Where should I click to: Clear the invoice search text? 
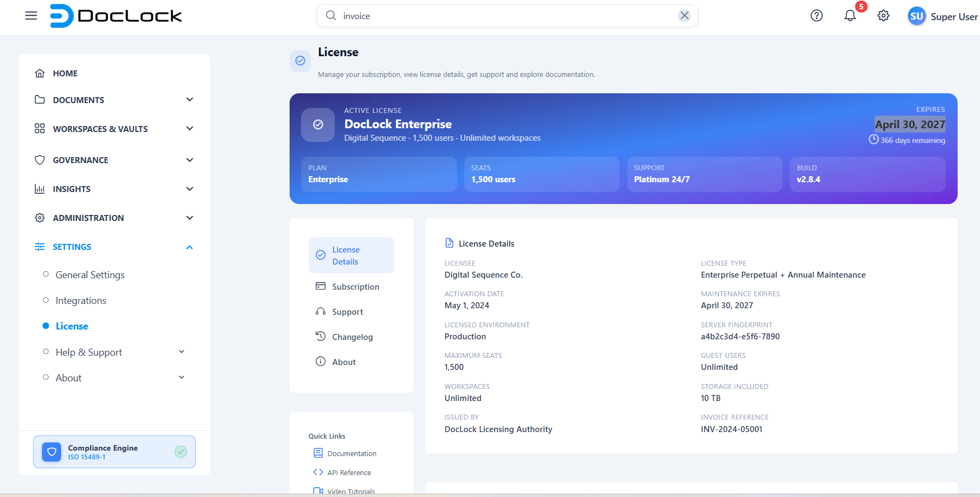[684, 16]
